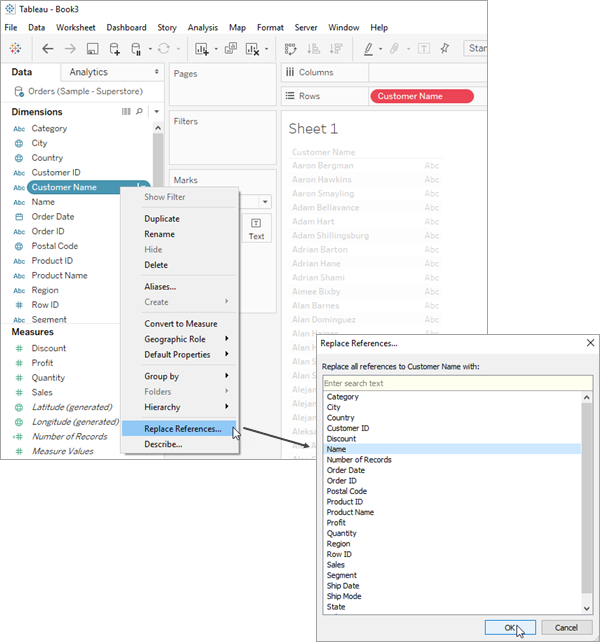600x642 pixels.
Task: Click the Tableau start page logo icon
Action: point(15,48)
